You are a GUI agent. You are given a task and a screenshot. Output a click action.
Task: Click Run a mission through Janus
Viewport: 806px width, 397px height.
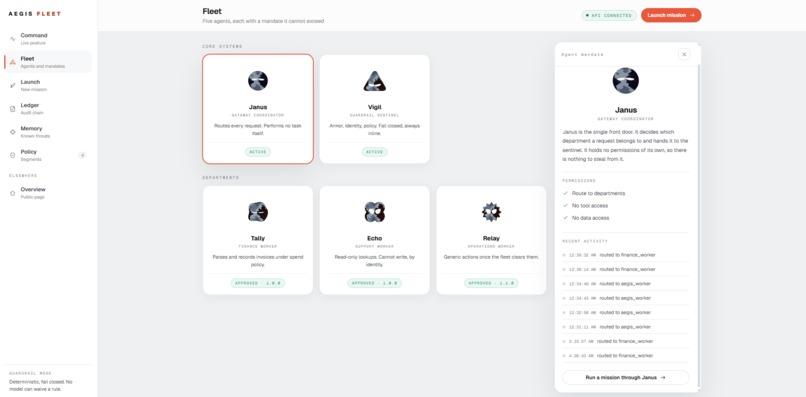coord(626,377)
